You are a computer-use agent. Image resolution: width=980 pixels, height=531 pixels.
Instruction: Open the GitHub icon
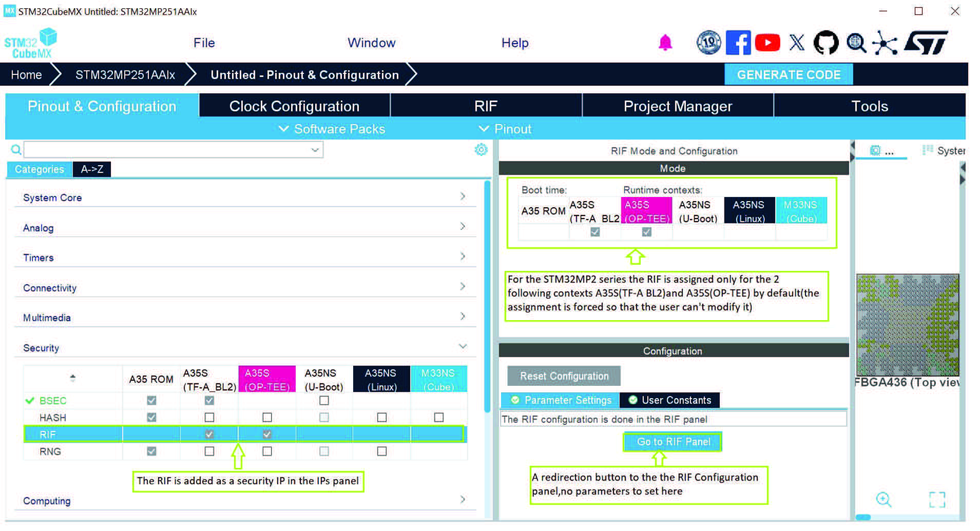[x=826, y=43]
